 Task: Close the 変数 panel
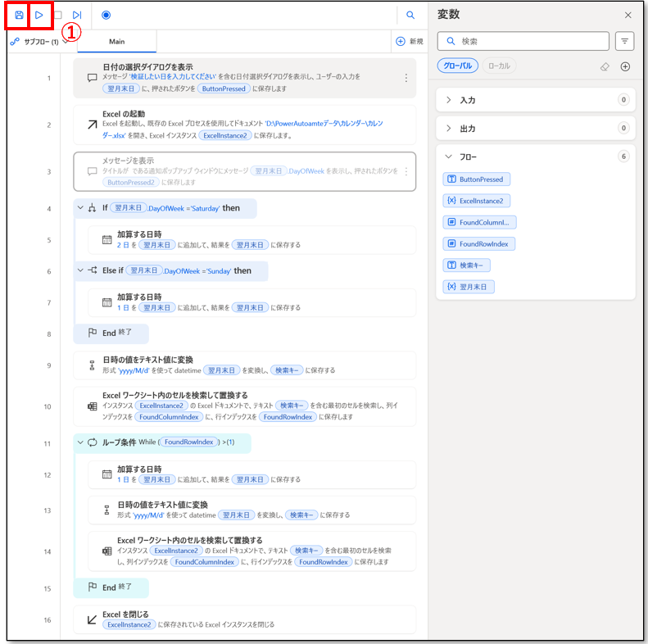(x=628, y=15)
